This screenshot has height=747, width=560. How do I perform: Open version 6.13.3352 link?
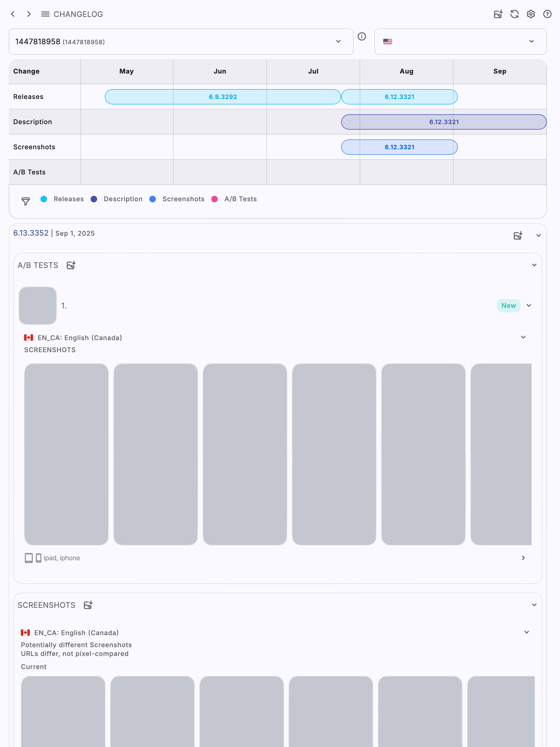point(31,233)
